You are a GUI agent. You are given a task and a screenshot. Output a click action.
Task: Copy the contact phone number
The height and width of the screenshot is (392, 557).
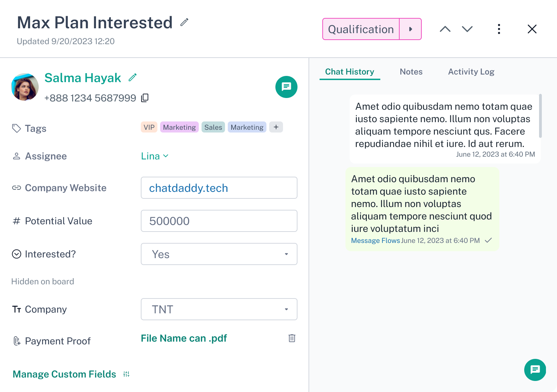(145, 98)
